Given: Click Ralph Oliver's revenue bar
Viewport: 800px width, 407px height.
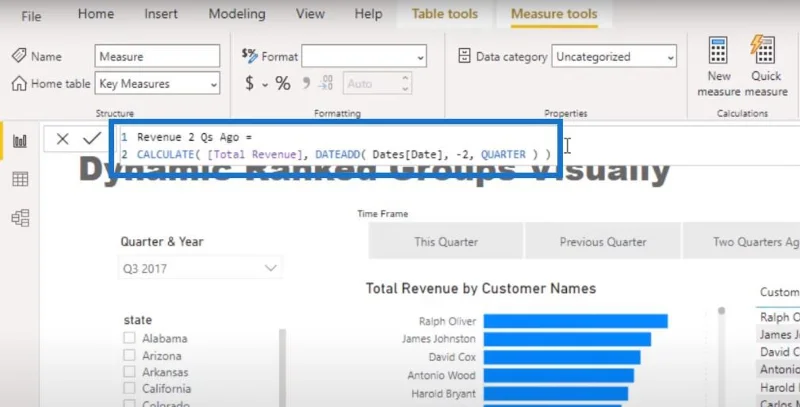Looking at the screenshot, I should click(576, 321).
